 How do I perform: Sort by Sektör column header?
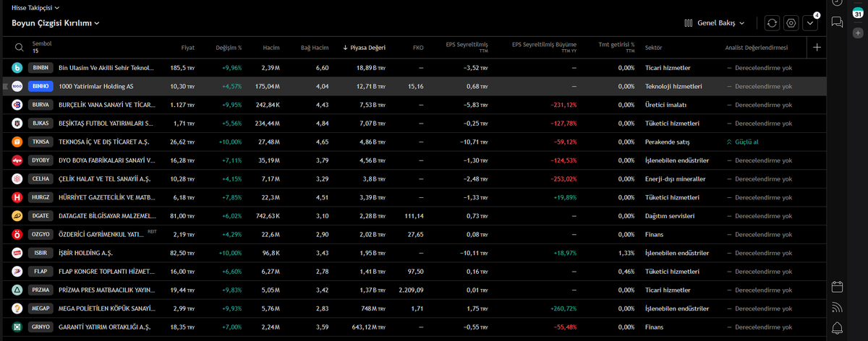pyautogui.click(x=653, y=48)
